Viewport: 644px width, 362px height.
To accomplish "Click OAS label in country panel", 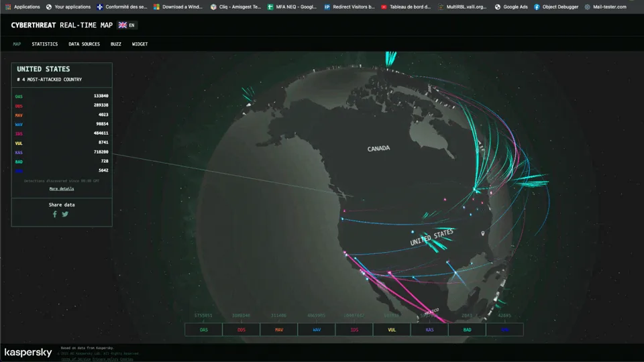I will tap(19, 97).
